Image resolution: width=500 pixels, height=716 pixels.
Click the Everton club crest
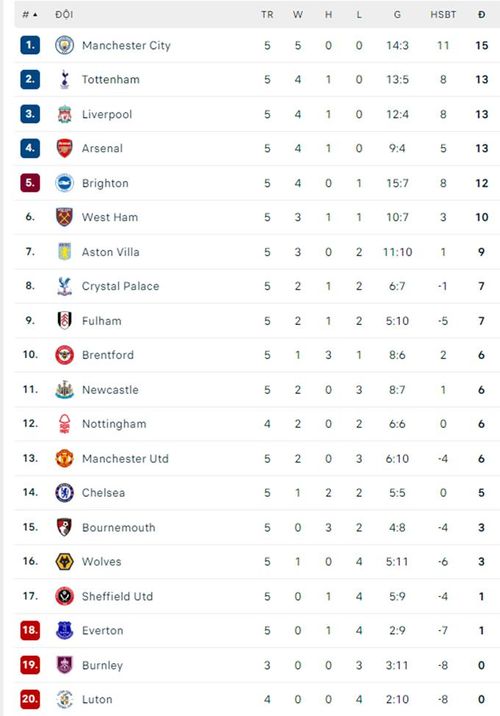[64, 631]
